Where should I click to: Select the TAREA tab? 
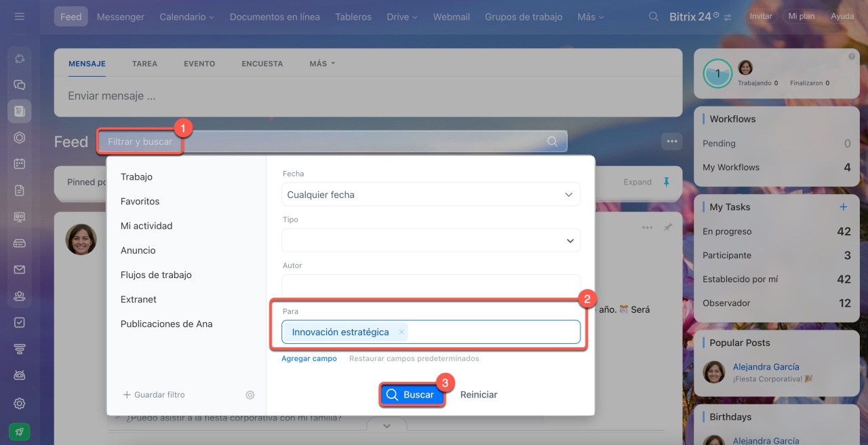click(x=144, y=64)
